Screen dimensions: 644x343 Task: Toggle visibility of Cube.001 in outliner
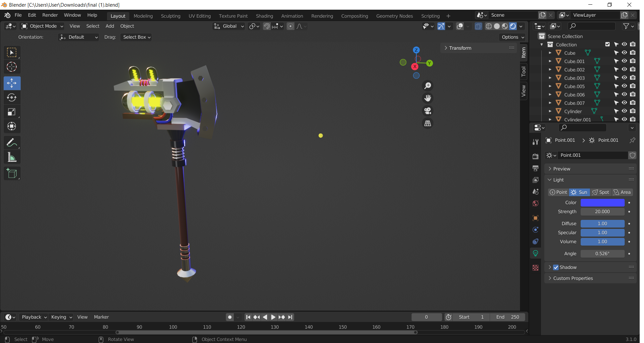pyautogui.click(x=624, y=61)
